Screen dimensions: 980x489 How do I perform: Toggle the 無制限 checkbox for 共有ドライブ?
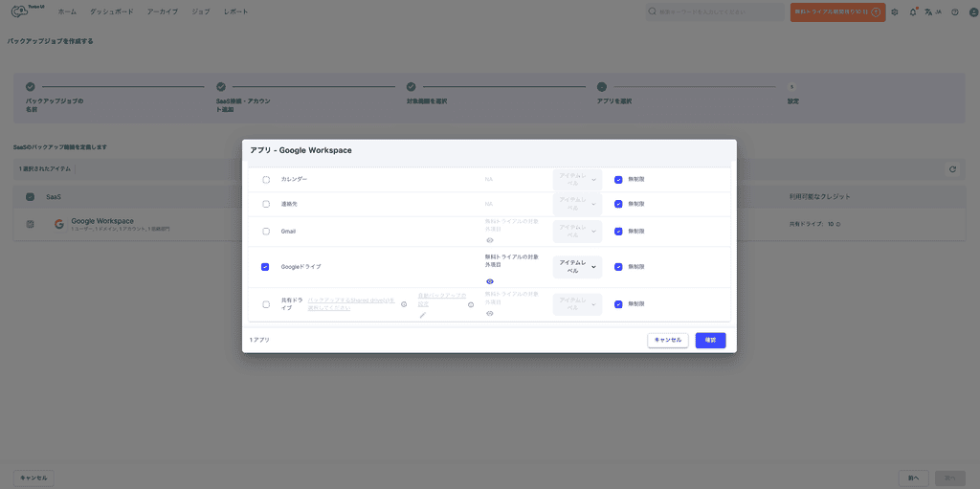click(618, 304)
